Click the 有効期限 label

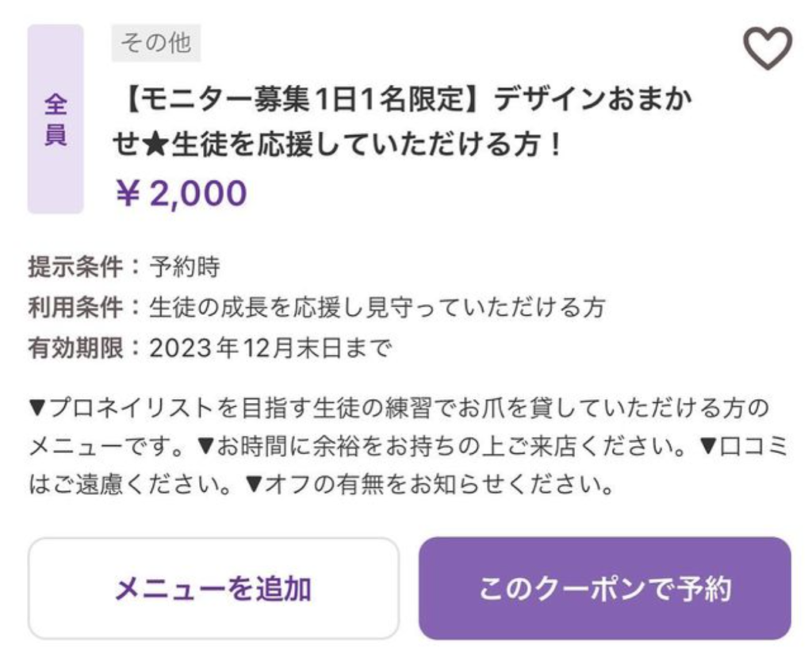click(75, 348)
